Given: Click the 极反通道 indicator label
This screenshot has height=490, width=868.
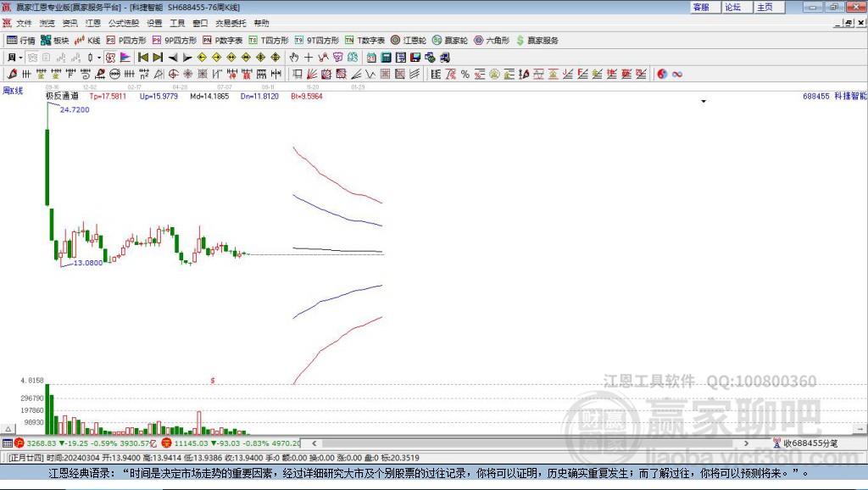Looking at the screenshot, I should tap(62, 96).
